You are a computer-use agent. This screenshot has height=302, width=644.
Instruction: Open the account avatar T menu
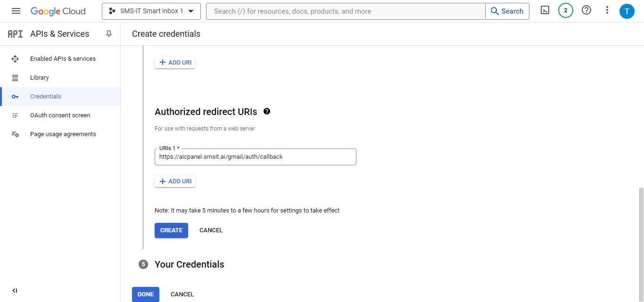click(627, 10)
